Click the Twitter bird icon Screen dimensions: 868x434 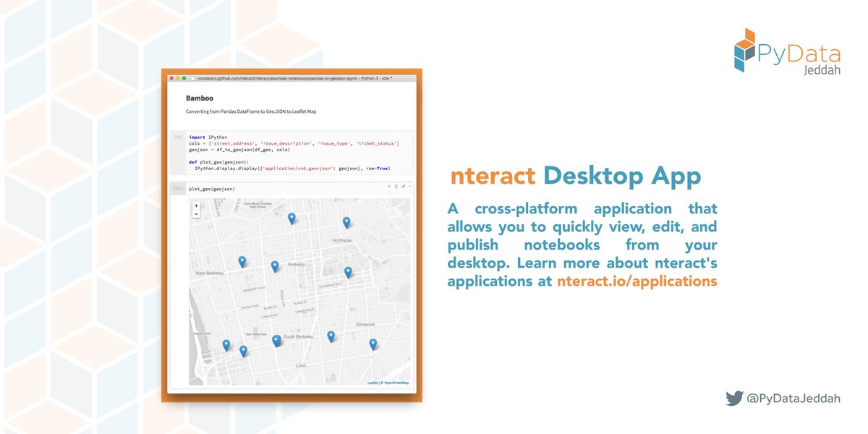coord(734,398)
